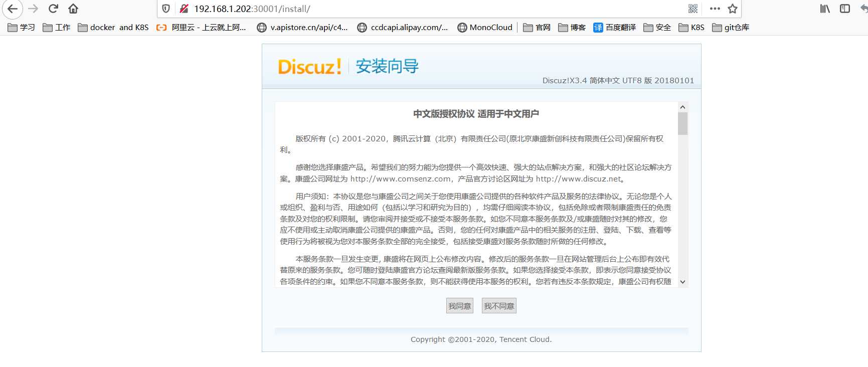
Task: Click the Copyright ©2001-2020, Tencent Cloud text
Action: (x=481, y=339)
